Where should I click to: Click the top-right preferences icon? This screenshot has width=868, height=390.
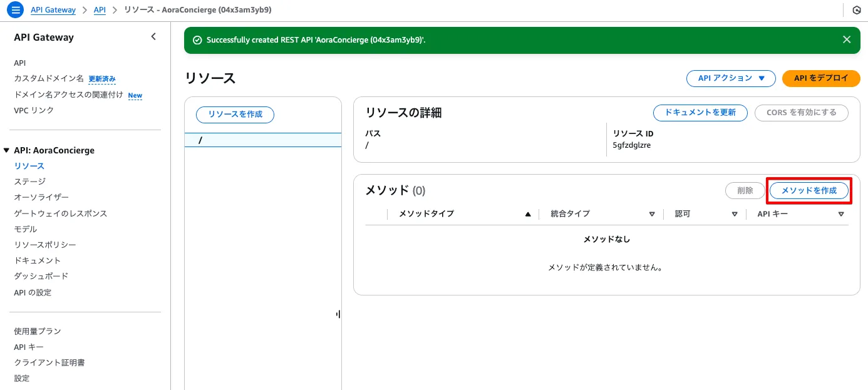857,10
